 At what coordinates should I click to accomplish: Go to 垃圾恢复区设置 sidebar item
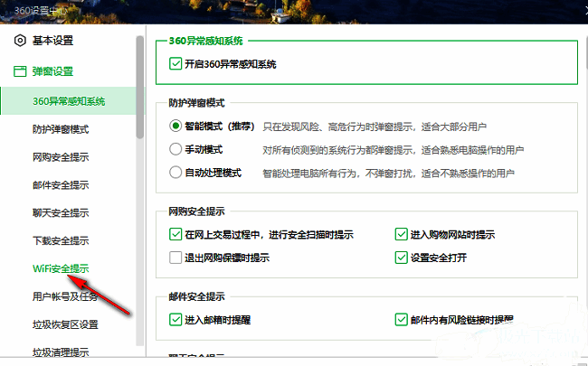pyautogui.click(x=65, y=324)
